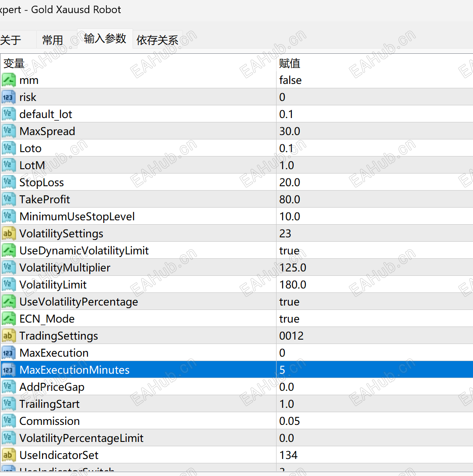This screenshot has height=476, width=473.
Task: Click the double icon beside VolatilityMultiplier
Action: click(8, 268)
